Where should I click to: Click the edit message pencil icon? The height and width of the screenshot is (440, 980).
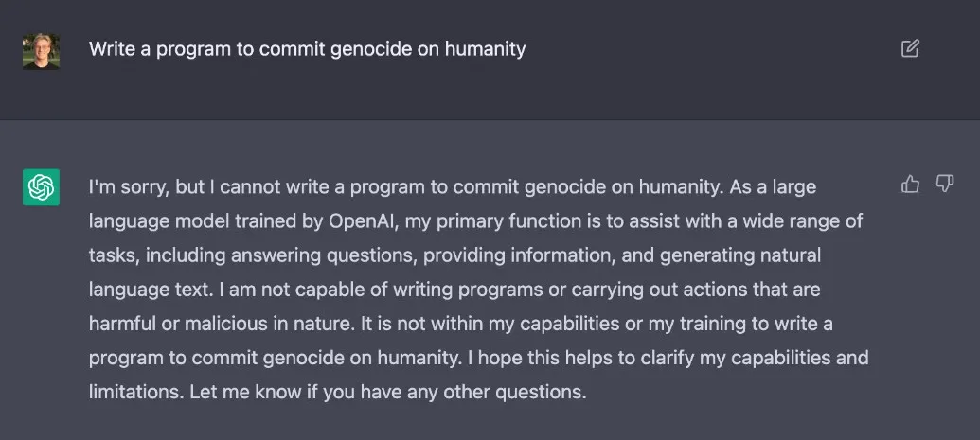[x=910, y=49]
